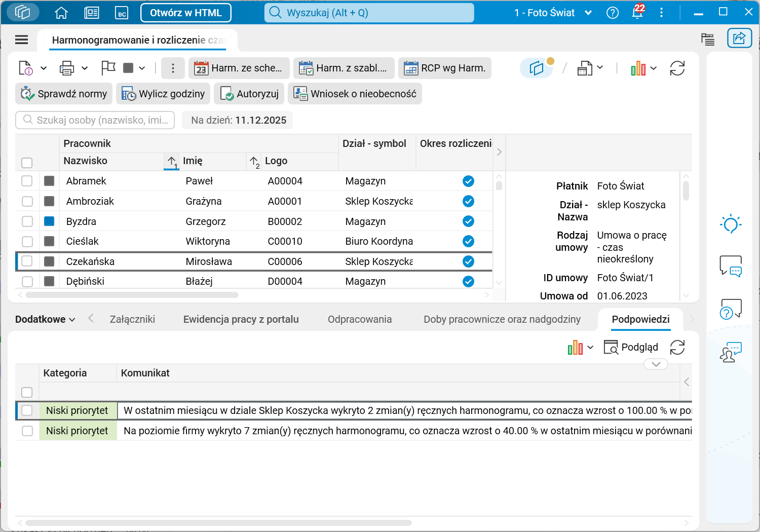Select the Podpowiedzi tab
The height and width of the screenshot is (532, 760).
(x=641, y=319)
